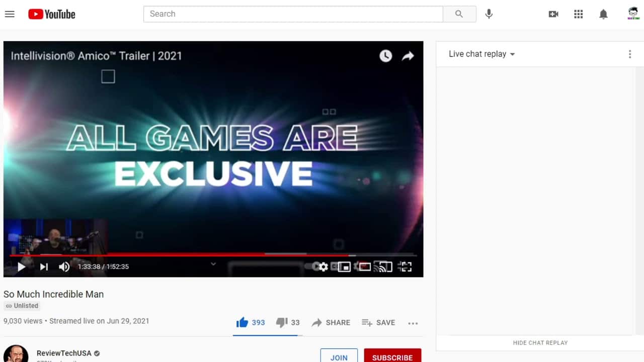Open the YouTube apps grid
The image size is (644, 362).
pos(579,14)
